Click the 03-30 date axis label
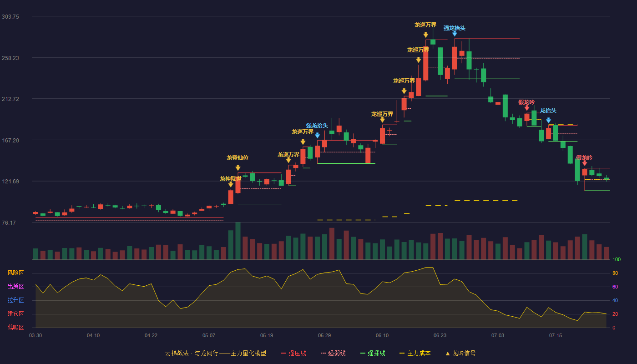 tap(35, 335)
